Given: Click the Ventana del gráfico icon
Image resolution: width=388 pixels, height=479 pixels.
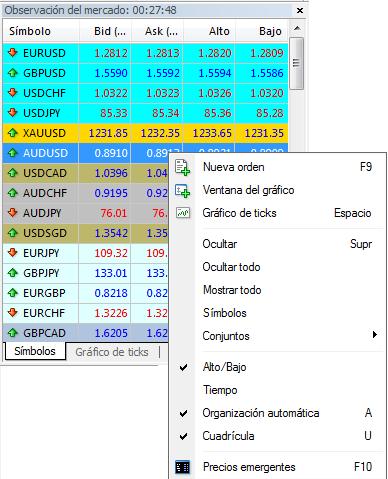Looking at the screenshot, I should [182, 191].
